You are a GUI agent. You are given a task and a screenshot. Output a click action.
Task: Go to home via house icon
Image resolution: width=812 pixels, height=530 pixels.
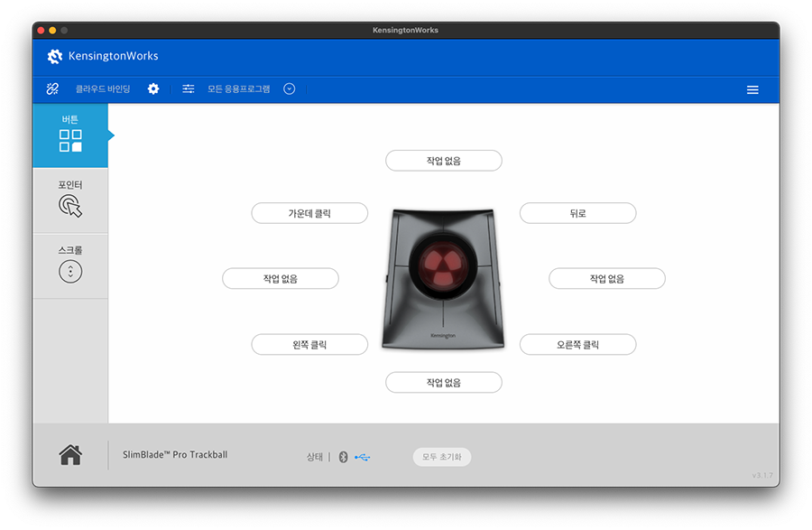tap(70, 455)
